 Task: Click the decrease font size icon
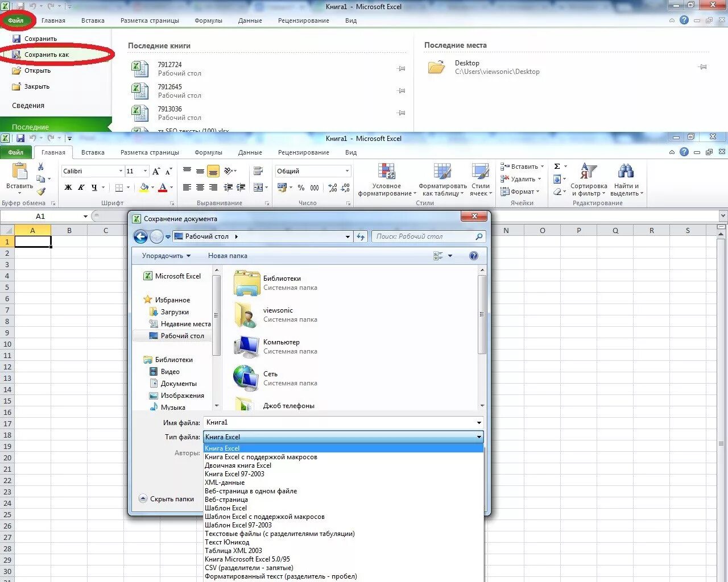tap(169, 171)
